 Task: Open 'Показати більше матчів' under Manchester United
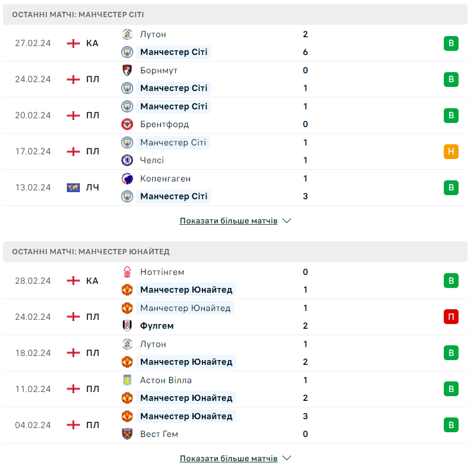228,458
